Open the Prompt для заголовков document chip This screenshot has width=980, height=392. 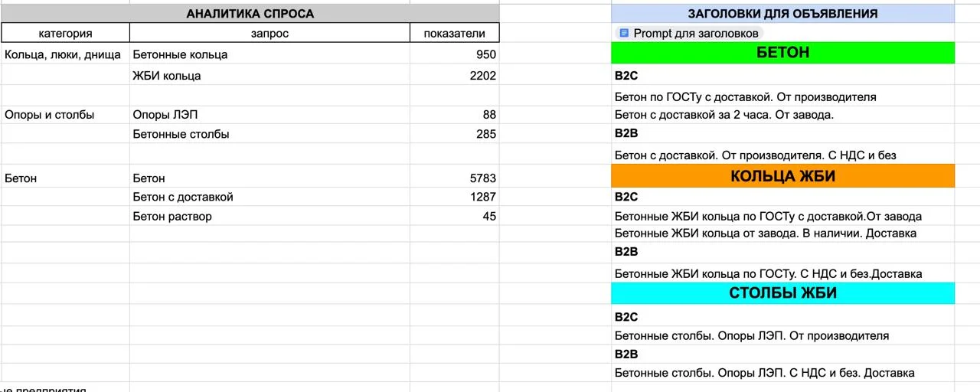coord(688,33)
